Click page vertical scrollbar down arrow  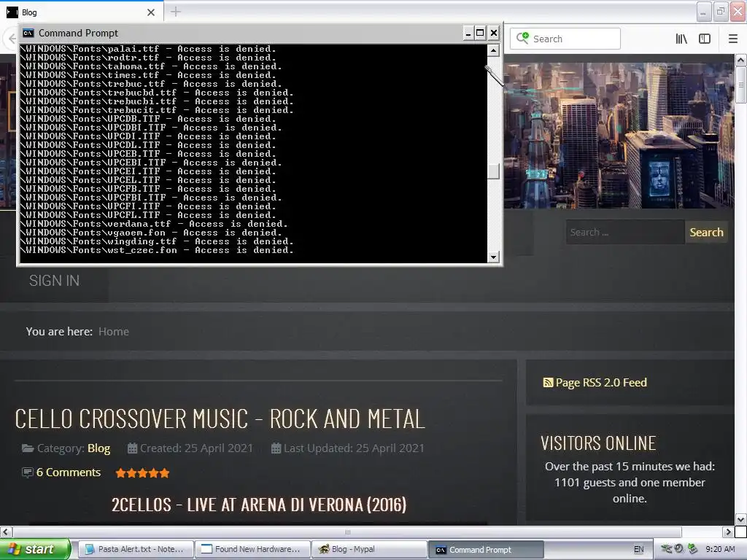click(740, 519)
